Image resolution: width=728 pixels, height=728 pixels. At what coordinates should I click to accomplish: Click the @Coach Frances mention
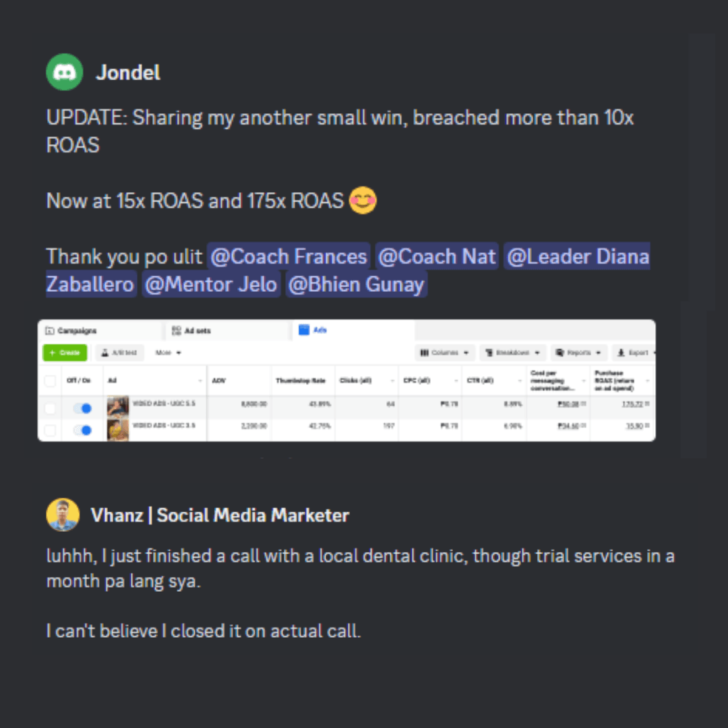click(x=289, y=256)
